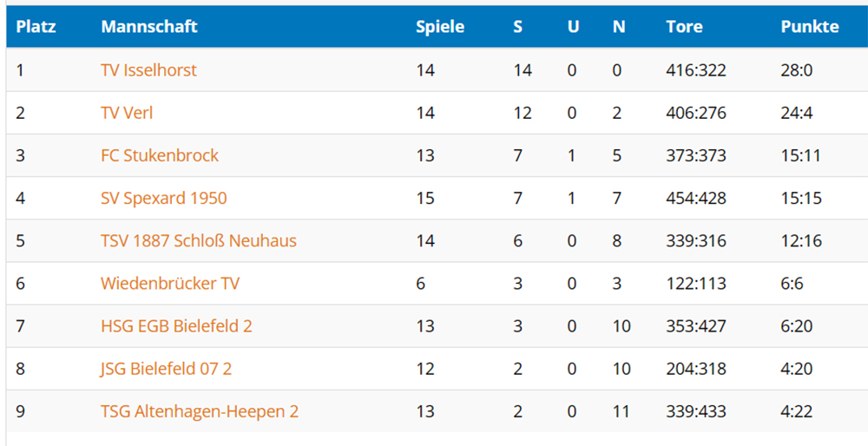Click the S wins column header
This screenshot has height=446, width=868.
click(517, 27)
